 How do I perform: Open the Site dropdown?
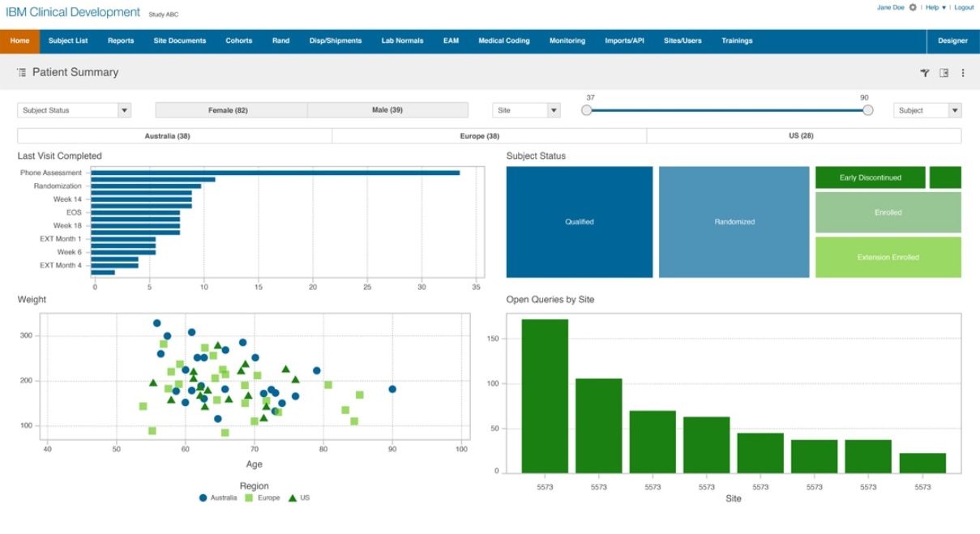pos(553,109)
